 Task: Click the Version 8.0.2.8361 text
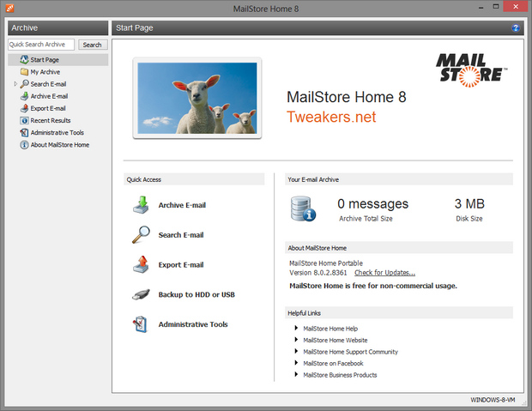point(317,273)
